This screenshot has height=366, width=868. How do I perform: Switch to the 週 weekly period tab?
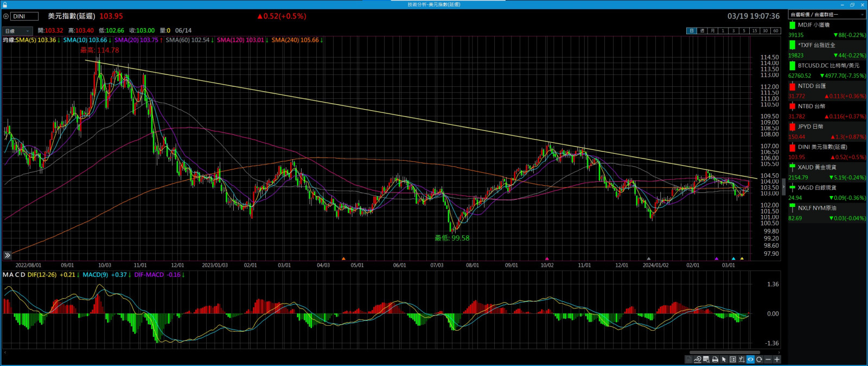[x=702, y=31]
